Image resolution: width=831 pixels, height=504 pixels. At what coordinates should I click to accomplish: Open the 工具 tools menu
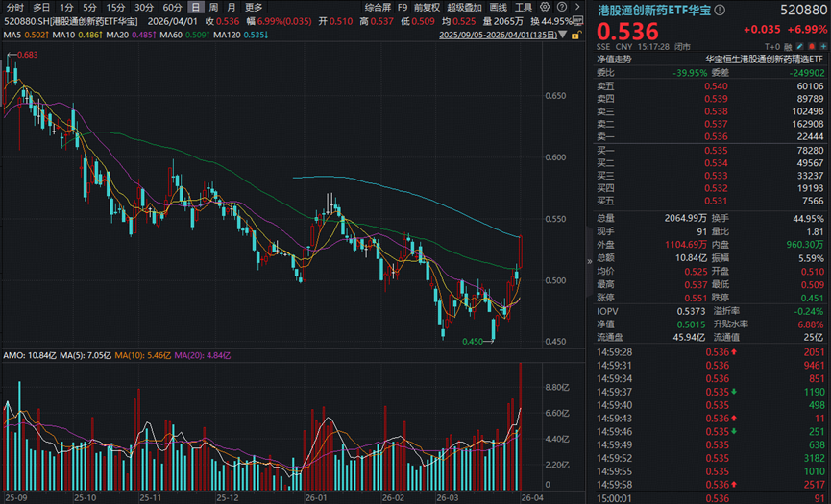click(524, 7)
